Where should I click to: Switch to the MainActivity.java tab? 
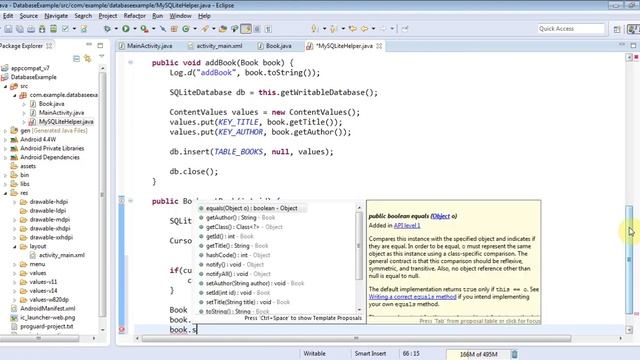click(x=149, y=46)
